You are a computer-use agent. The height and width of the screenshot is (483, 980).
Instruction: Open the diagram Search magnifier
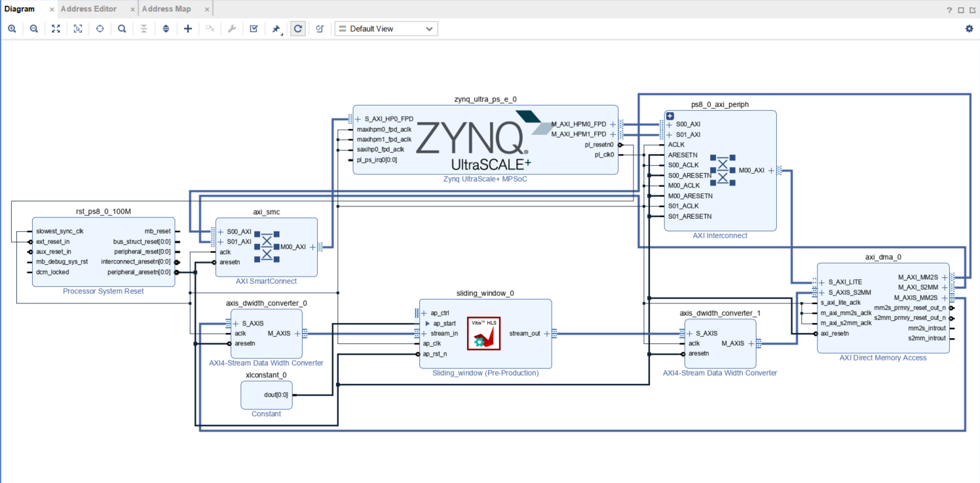pos(122,29)
